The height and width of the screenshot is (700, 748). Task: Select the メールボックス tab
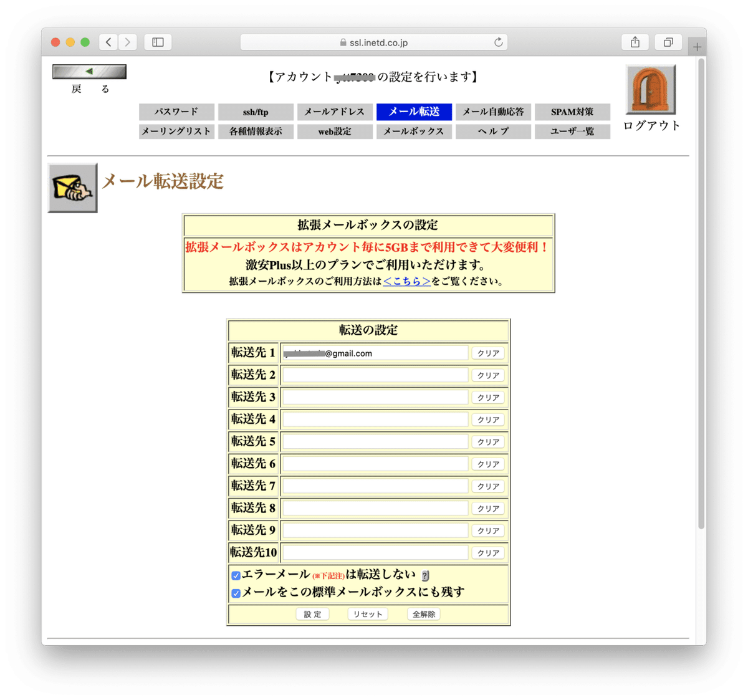(x=414, y=132)
